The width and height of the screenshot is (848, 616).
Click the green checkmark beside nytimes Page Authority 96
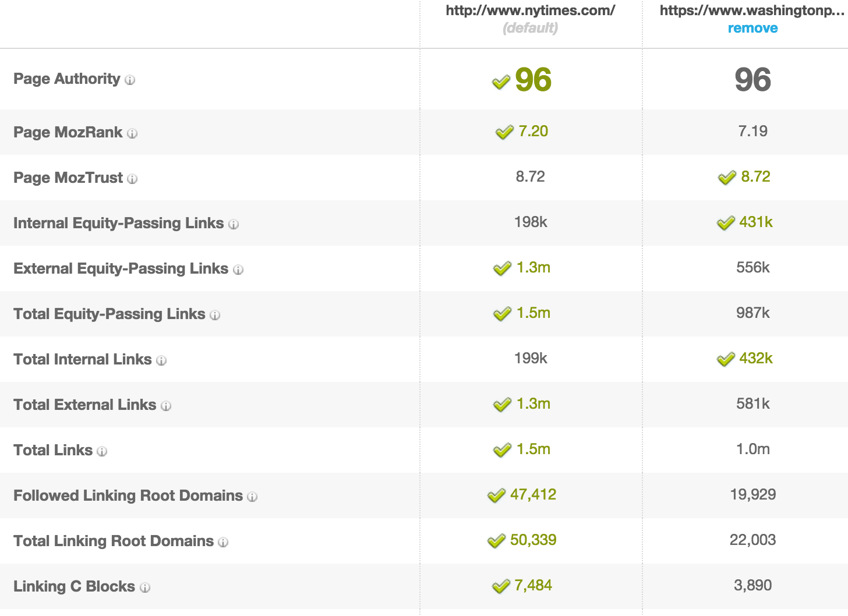coord(501,82)
